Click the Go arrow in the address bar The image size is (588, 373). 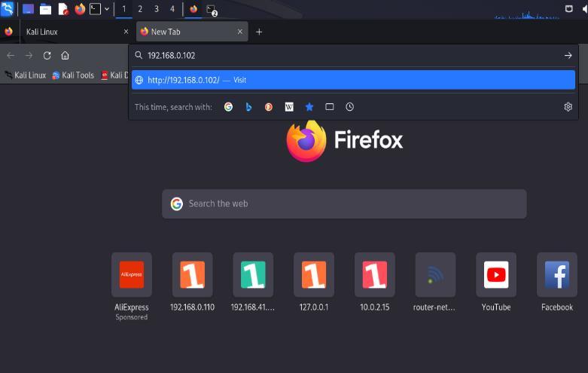[568, 56]
